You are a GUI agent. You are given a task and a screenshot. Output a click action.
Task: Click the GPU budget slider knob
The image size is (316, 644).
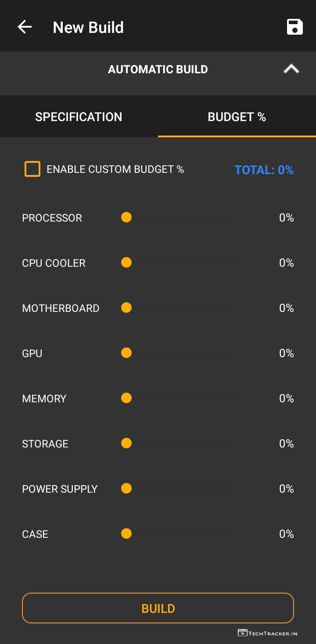(126, 353)
